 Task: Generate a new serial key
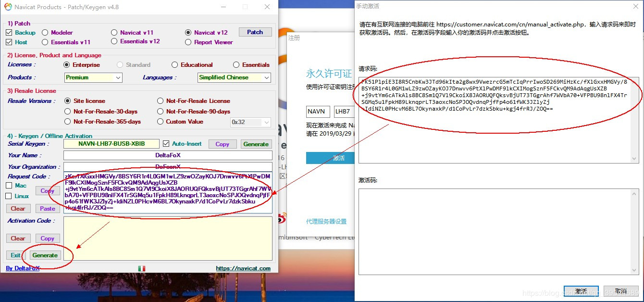tap(256, 144)
